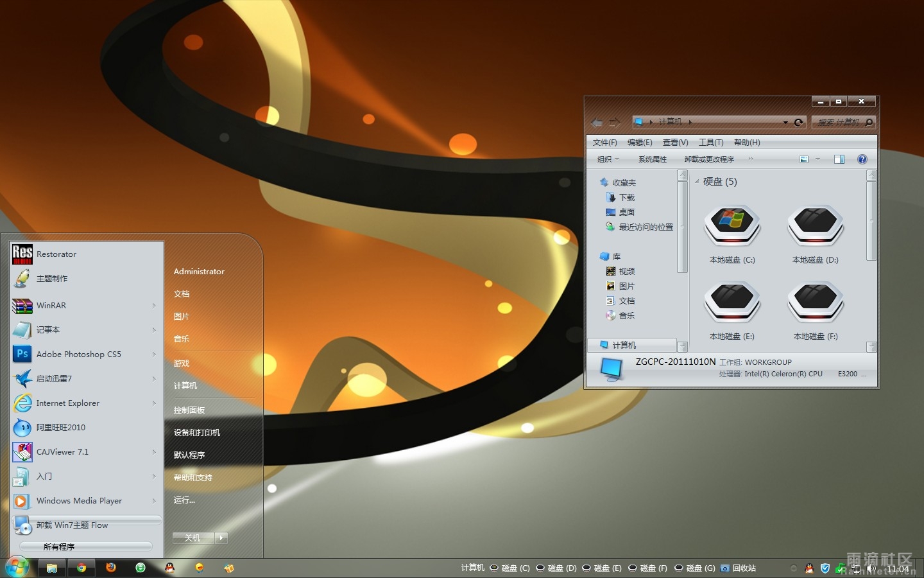
Task: Select 桌面 in navigation pane
Action: click(620, 213)
